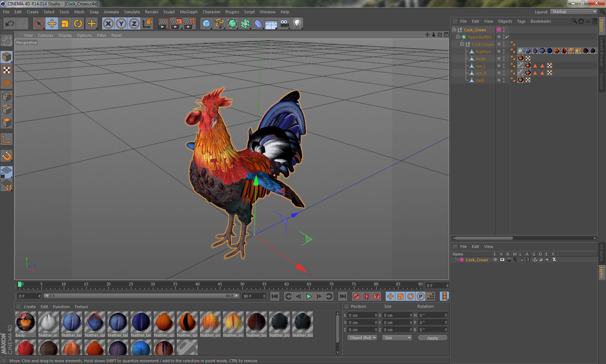The height and width of the screenshot is (364, 606).
Task: Collapse the HyperNURBS tree node
Action: tap(458, 37)
